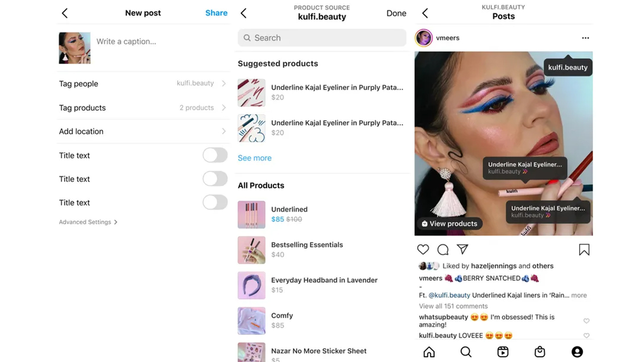Viewport: 644px width, 362px height.
Task: Tap Share to publish the post
Action: pyautogui.click(x=216, y=13)
